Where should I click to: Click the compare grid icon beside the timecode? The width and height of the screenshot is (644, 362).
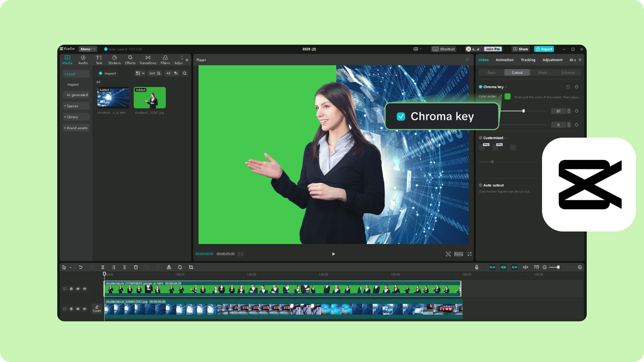(241, 254)
